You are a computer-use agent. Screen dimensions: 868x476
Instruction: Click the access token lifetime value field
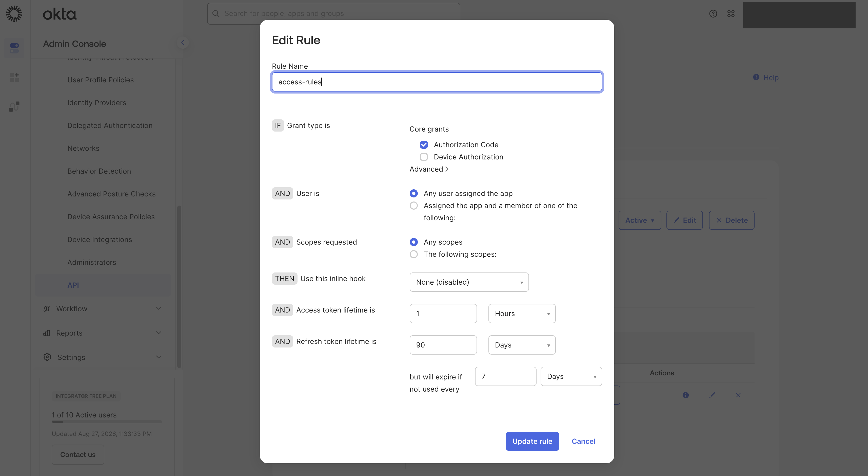[443, 313]
